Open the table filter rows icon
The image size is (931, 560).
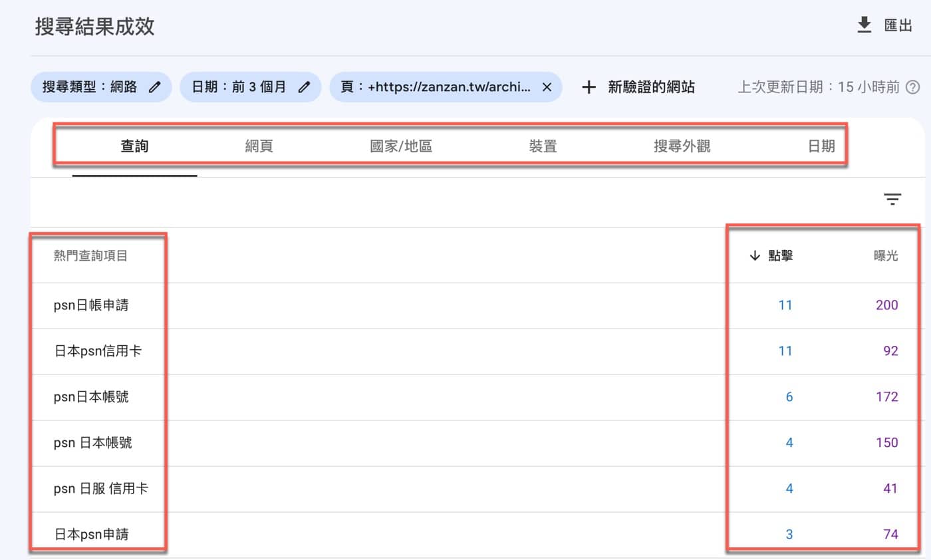892,199
